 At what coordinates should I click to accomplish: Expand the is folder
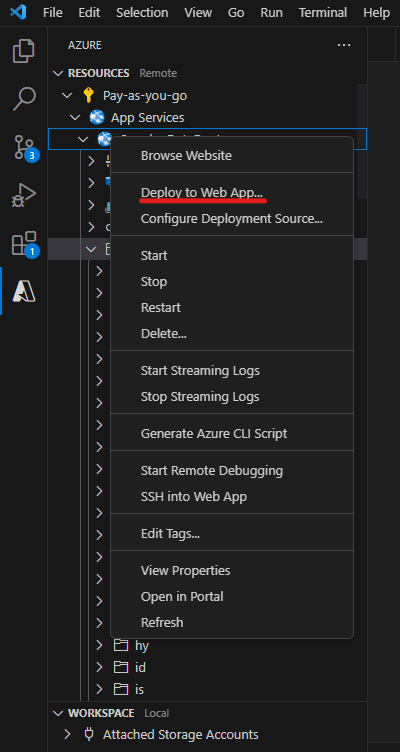point(99,690)
